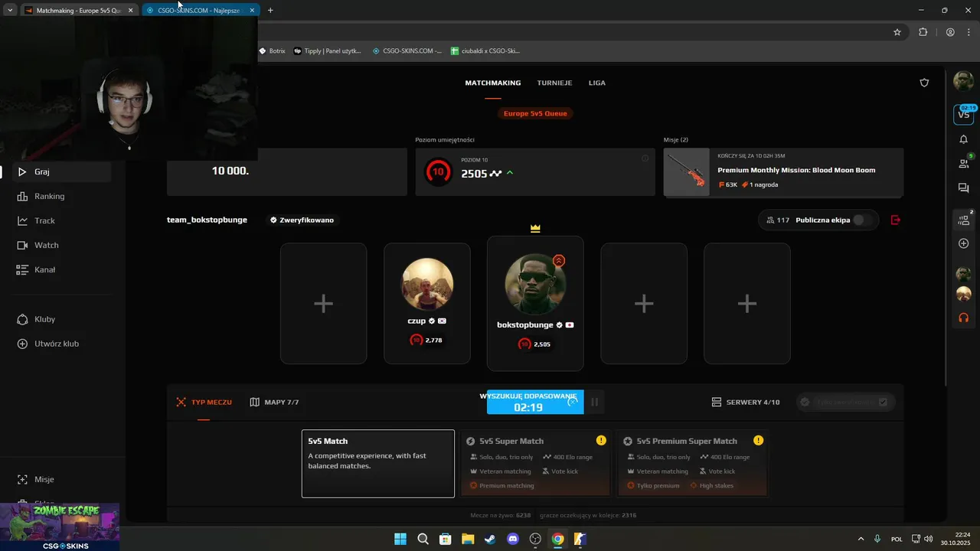This screenshot has width=980, height=551.
Task: Open the chat messages icon
Action: tap(963, 188)
